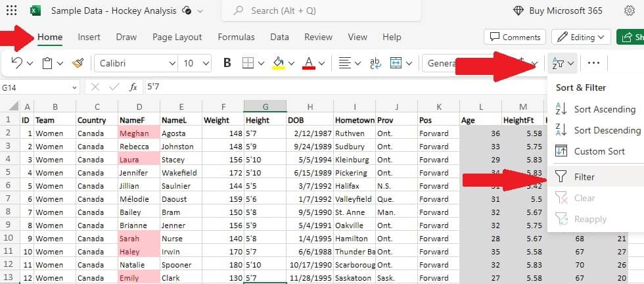This screenshot has height=284, width=644.
Task: Apply red font color
Action: coord(309,63)
